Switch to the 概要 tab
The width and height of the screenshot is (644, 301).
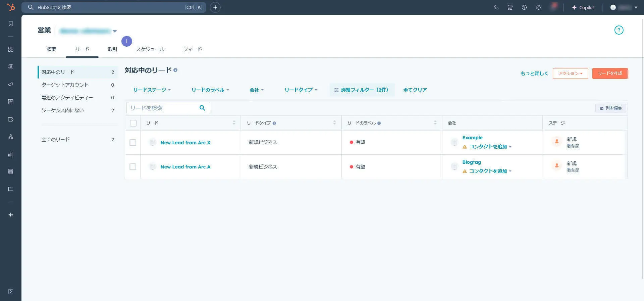[52, 49]
